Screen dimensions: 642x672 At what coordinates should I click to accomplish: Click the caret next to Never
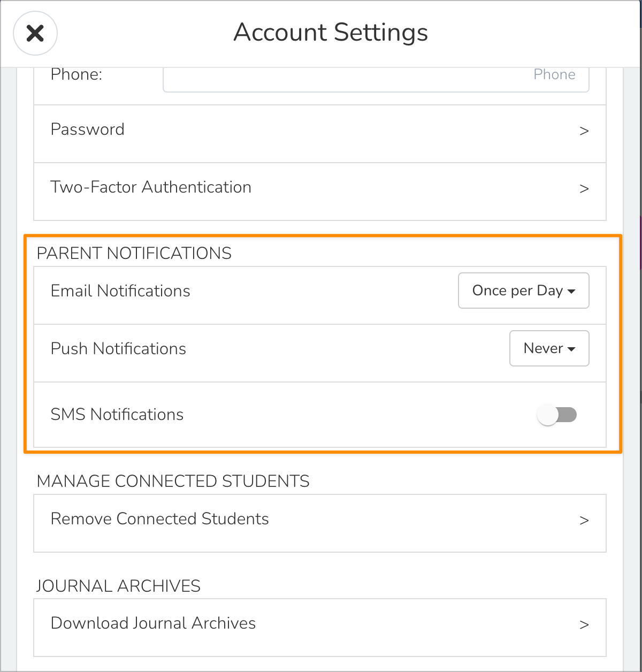pyautogui.click(x=571, y=349)
